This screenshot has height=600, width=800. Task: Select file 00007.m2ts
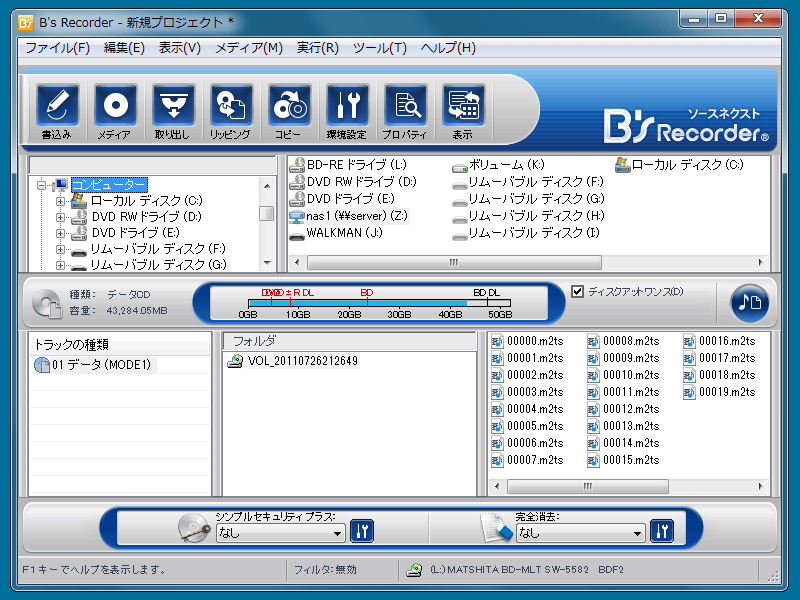point(528,460)
